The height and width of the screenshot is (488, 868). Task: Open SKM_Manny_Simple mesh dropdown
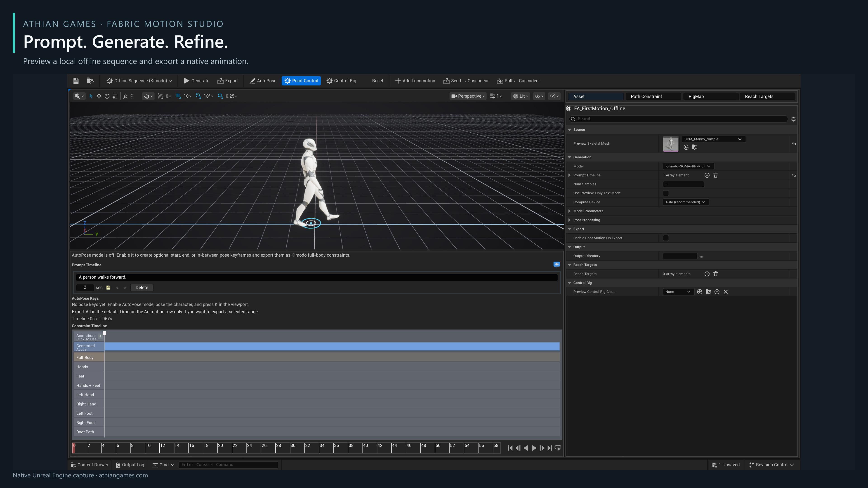tap(714, 139)
